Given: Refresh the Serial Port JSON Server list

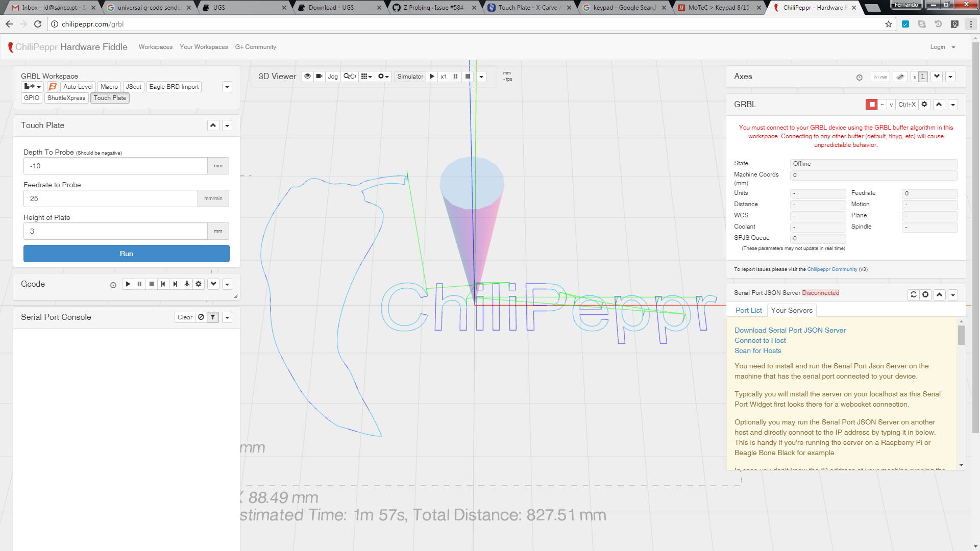Looking at the screenshot, I should pyautogui.click(x=914, y=295).
